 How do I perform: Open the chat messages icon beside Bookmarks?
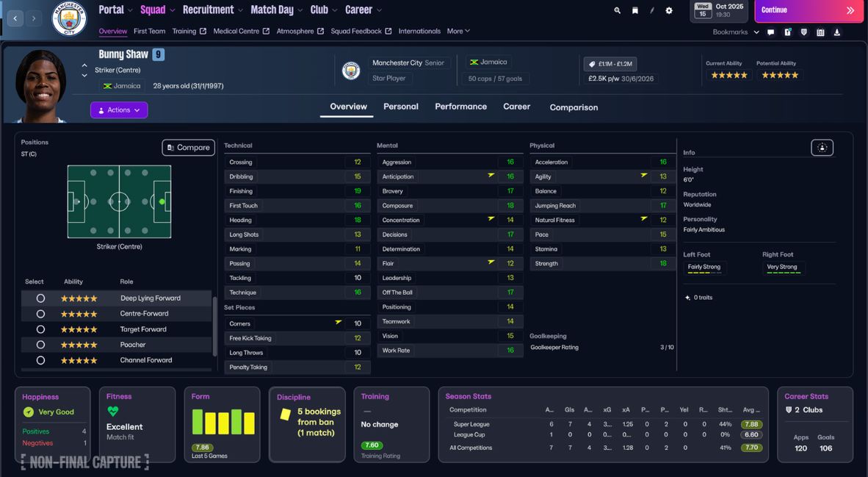click(x=770, y=32)
